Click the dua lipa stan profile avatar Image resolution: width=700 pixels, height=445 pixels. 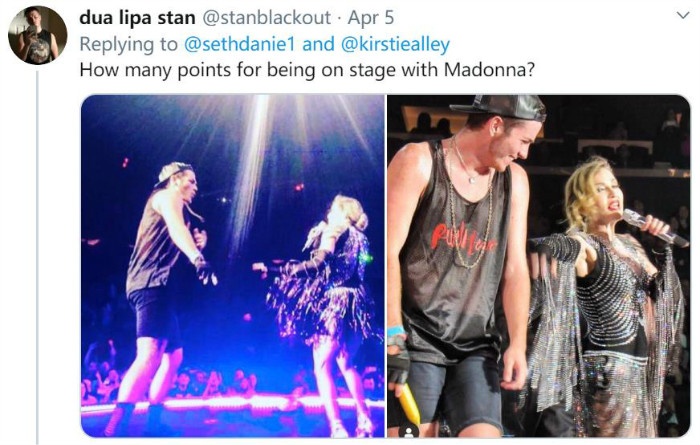point(38,35)
